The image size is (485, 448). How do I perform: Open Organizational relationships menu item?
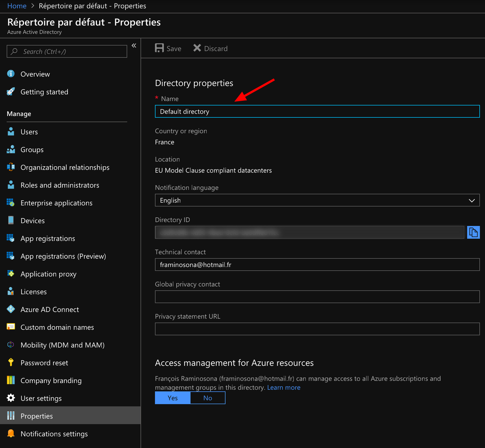(65, 167)
